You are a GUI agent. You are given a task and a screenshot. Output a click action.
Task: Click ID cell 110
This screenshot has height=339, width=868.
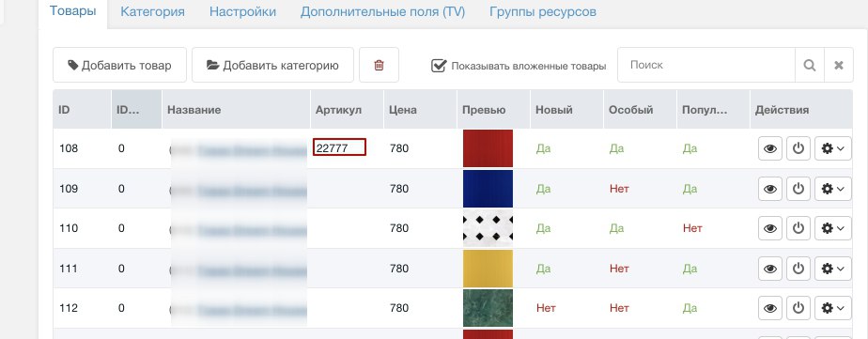point(69,228)
